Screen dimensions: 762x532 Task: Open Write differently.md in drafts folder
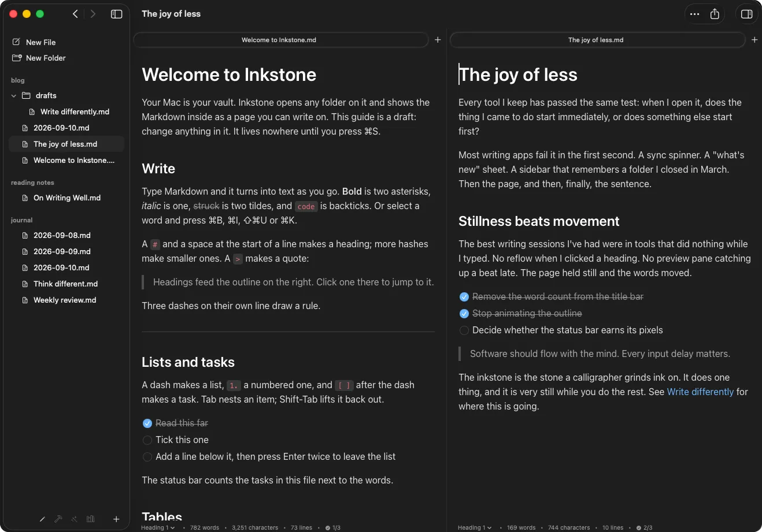[66, 111]
